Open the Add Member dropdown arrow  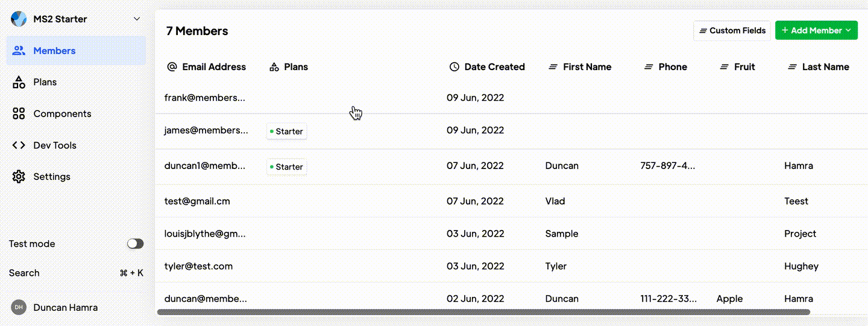pos(848,31)
